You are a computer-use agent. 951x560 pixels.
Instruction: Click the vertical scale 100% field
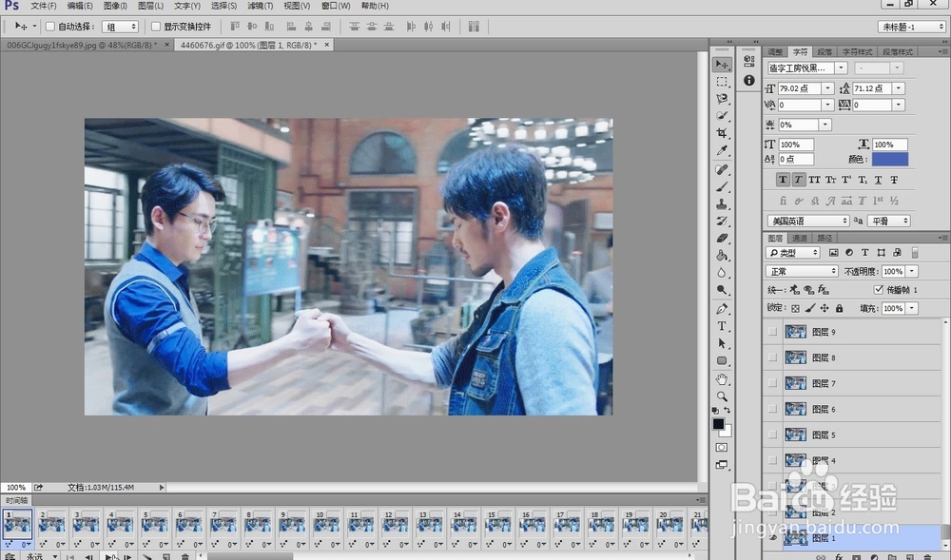[796, 145]
